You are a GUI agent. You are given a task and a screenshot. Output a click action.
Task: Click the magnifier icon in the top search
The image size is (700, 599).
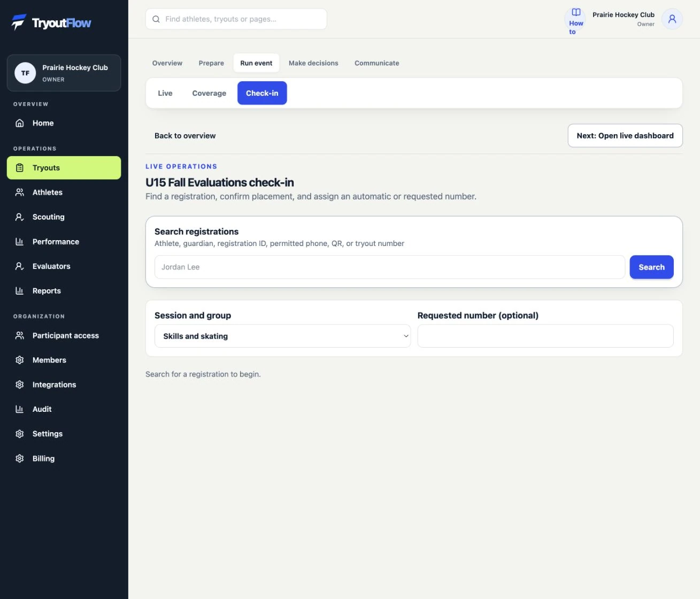click(x=156, y=19)
